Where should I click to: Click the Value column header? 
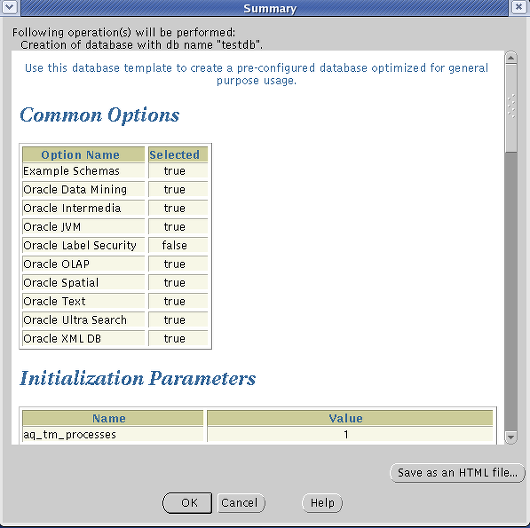point(350,418)
